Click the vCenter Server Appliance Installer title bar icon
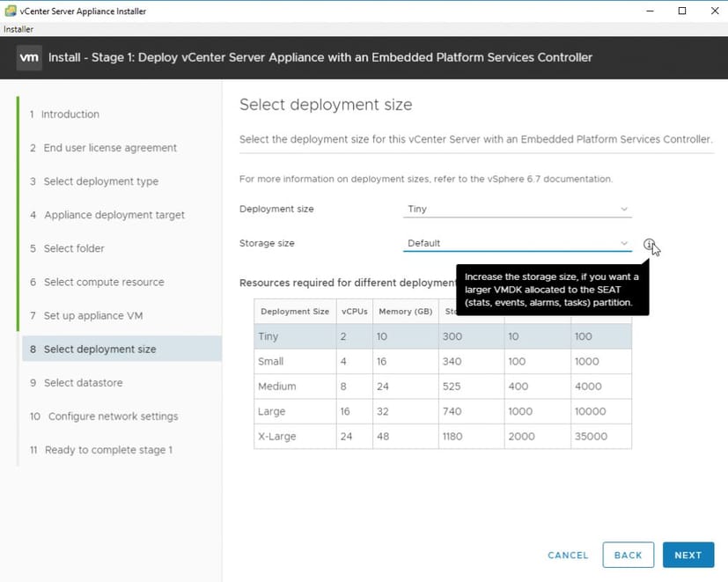 11,11
